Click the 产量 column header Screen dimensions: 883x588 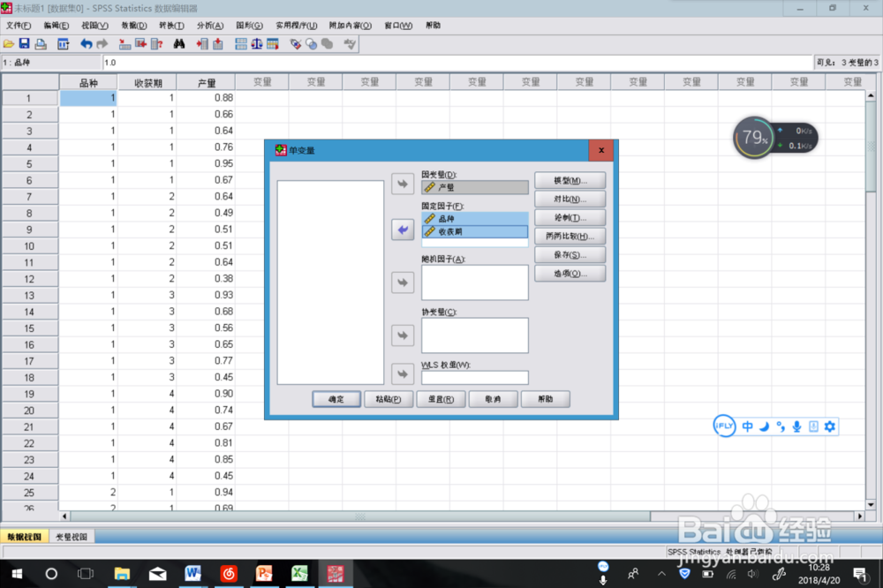[206, 83]
